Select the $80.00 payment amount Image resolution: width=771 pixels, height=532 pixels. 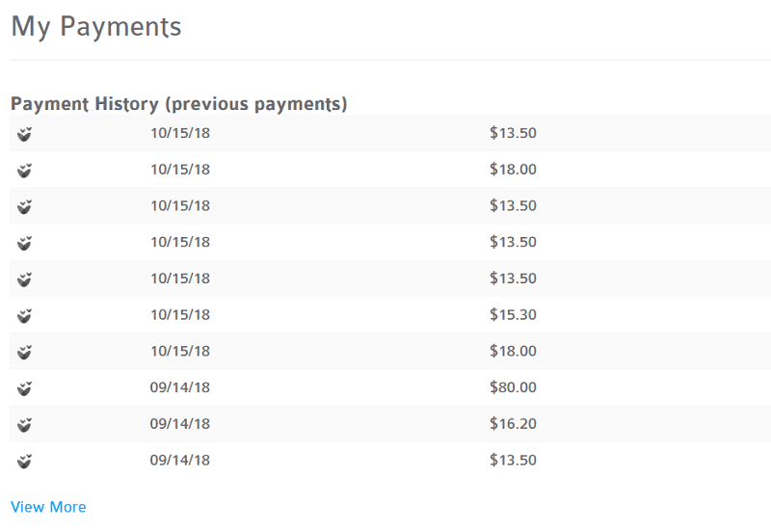513,387
